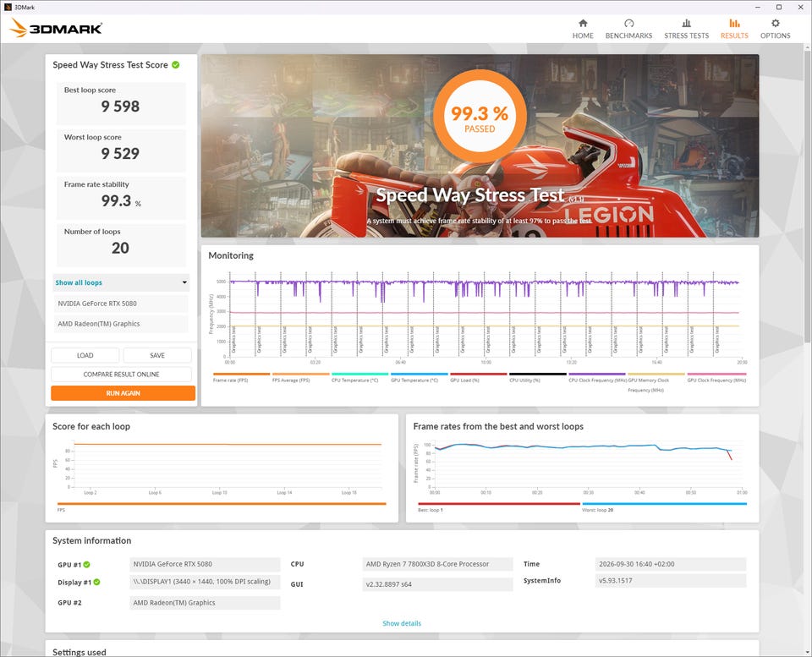Toggle the GPU Memory Clock Frequency legend swatch
This screenshot has width=812, height=657.
click(656, 374)
